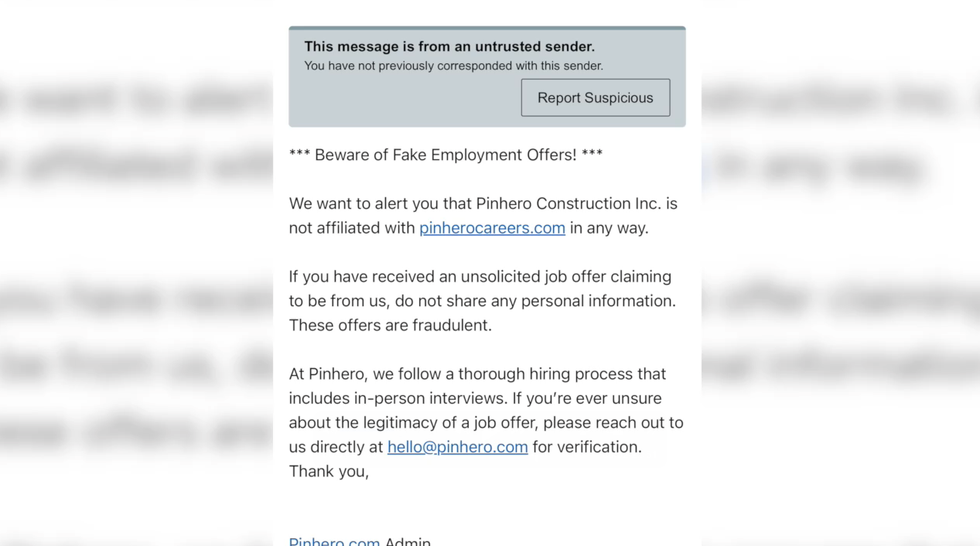This screenshot has width=980, height=546.
Task: Click the 'Beware of Fake Employment Offers' line
Action: pos(446,155)
